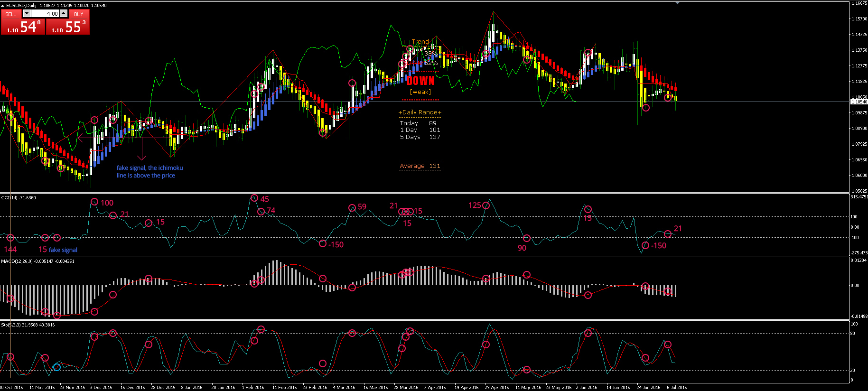The width and height of the screenshot is (868, 391).
Task: Click the CCI annotation '74'
Action: tap(271, 211)
